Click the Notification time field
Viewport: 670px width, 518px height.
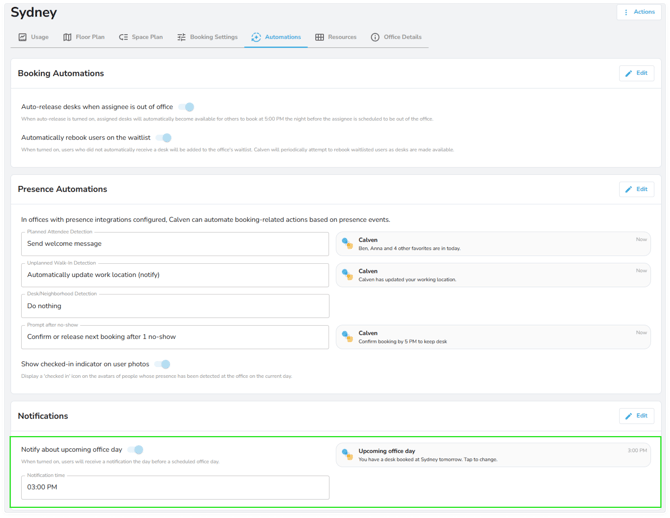[175, 487]
